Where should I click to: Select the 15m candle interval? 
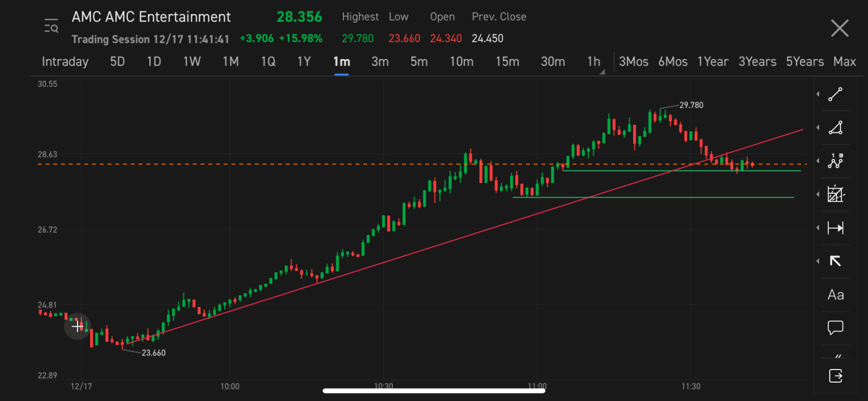pos(507,61)
